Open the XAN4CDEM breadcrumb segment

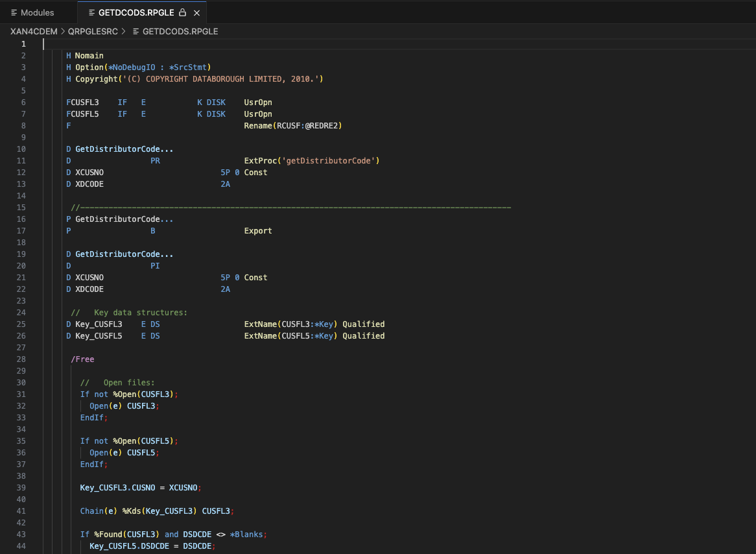pos(34,31)
